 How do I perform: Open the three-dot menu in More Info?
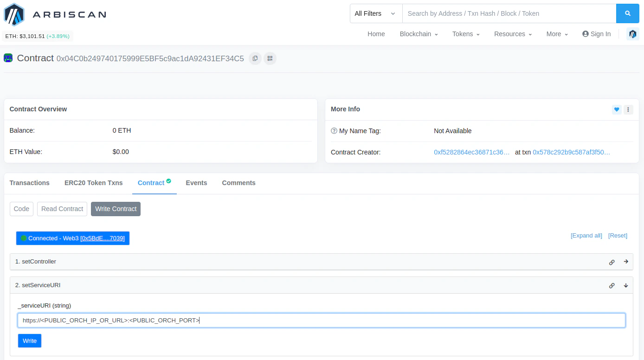coord(628,109)
